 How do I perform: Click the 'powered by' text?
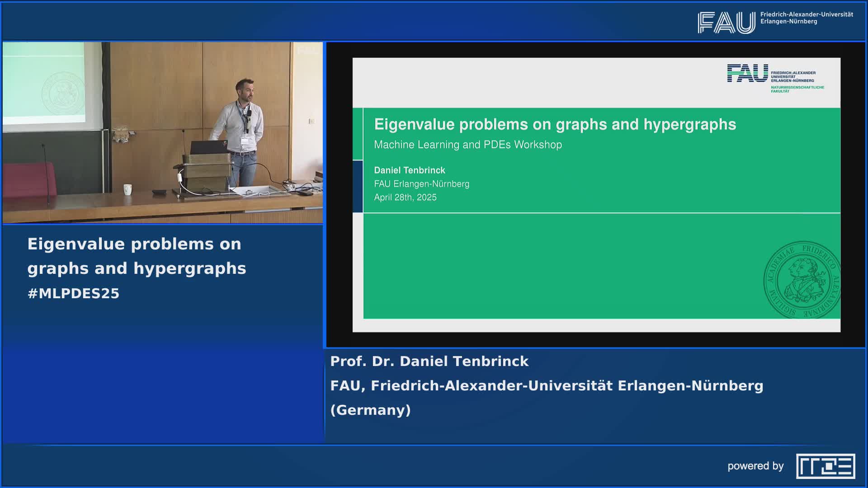755,466
